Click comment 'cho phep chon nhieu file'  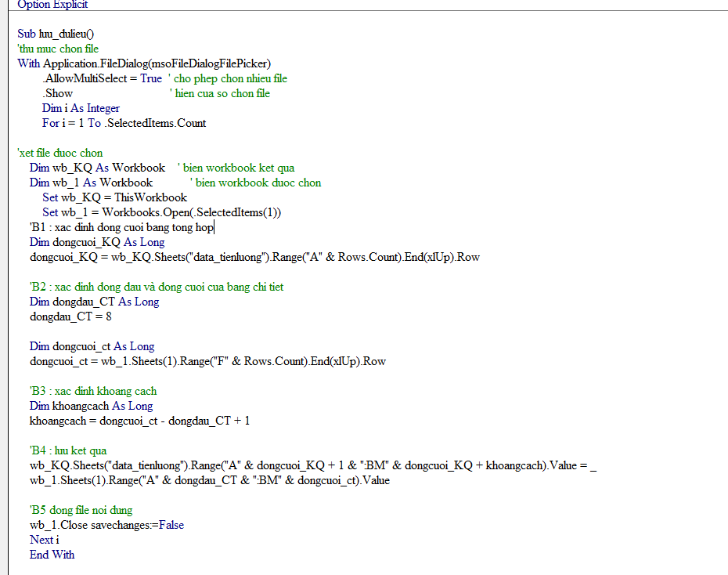pyautogui.click(x=228, y=78)
